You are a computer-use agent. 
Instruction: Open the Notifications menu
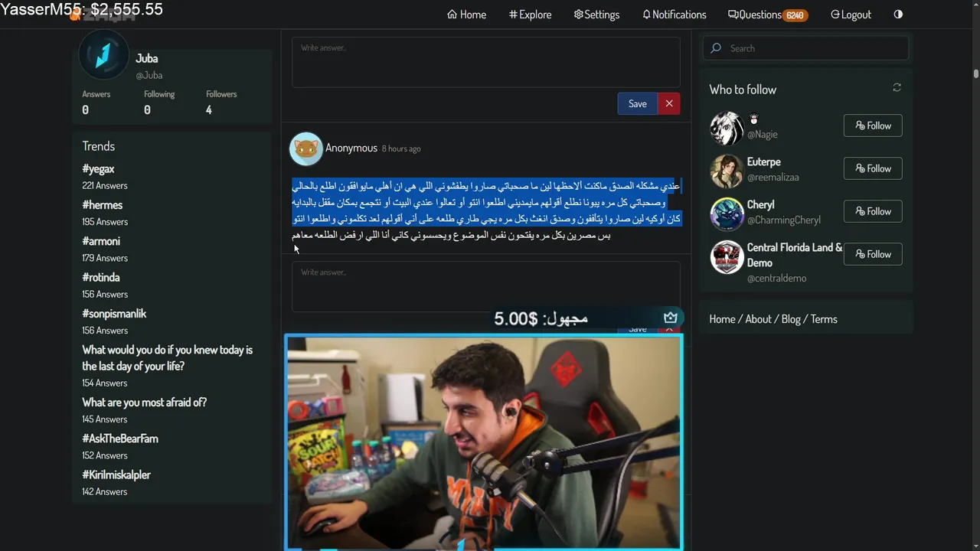(x=674, y=15)
